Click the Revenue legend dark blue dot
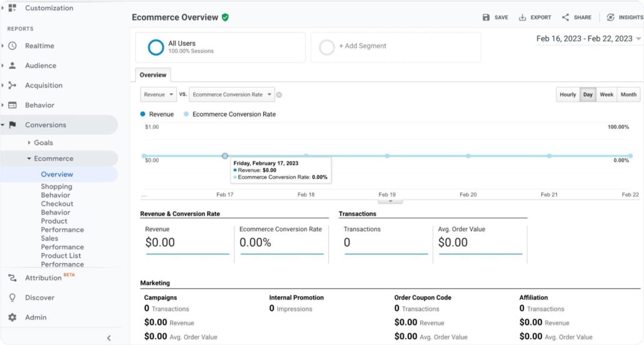The image size is (644, 345). [143, 114]
